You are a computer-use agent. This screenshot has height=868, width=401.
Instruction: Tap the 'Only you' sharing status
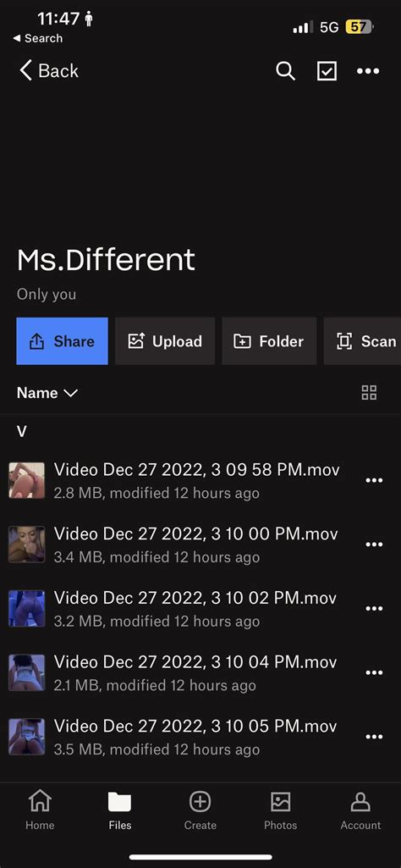47,295
